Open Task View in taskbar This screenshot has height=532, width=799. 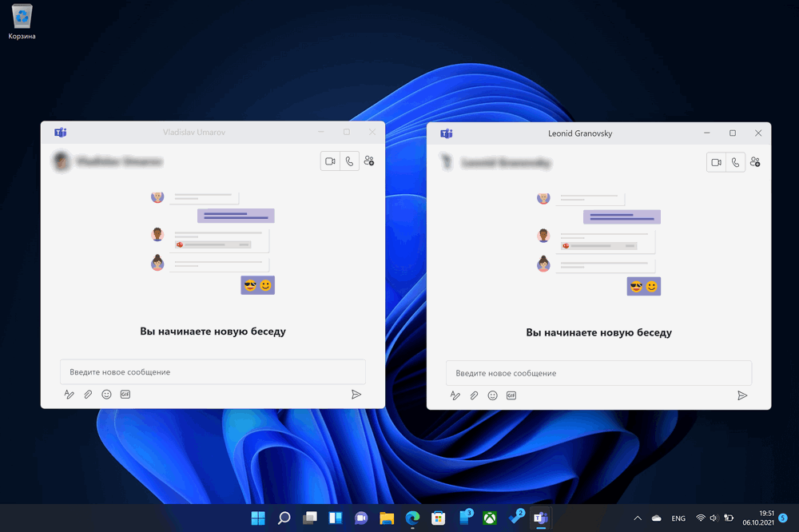click(310, 518)
